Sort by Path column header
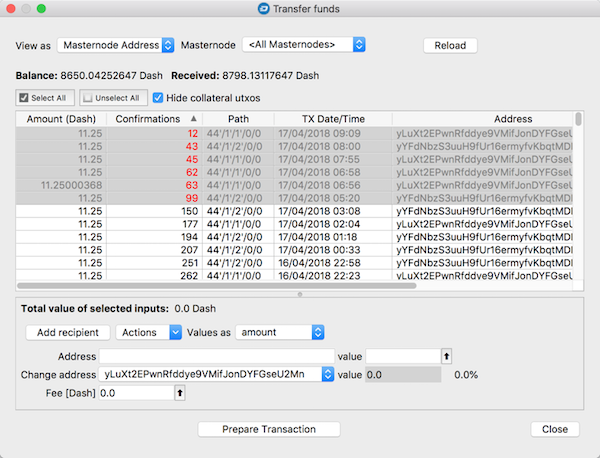Screen dimensions: 600x458 tap(238, 119)
